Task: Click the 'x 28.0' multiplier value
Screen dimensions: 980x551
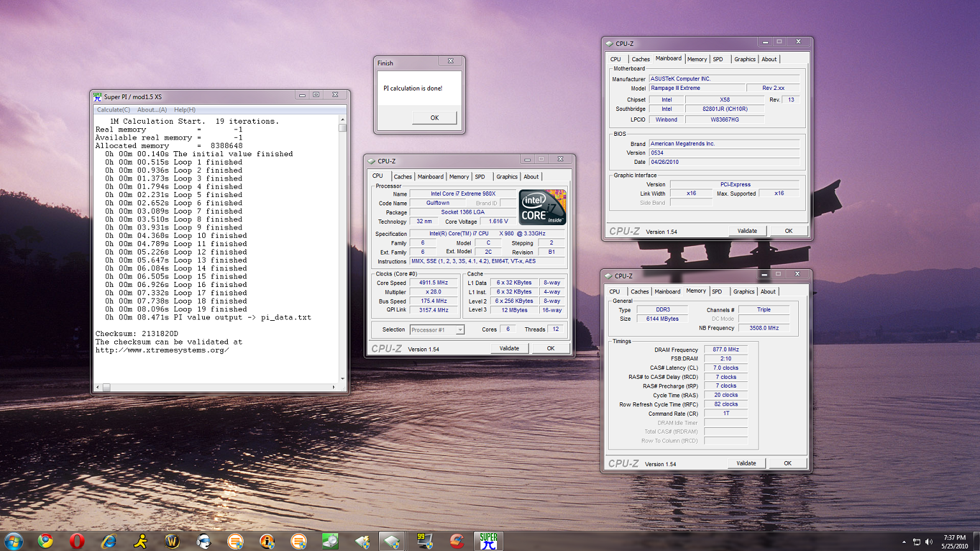Action: (433, 292)
